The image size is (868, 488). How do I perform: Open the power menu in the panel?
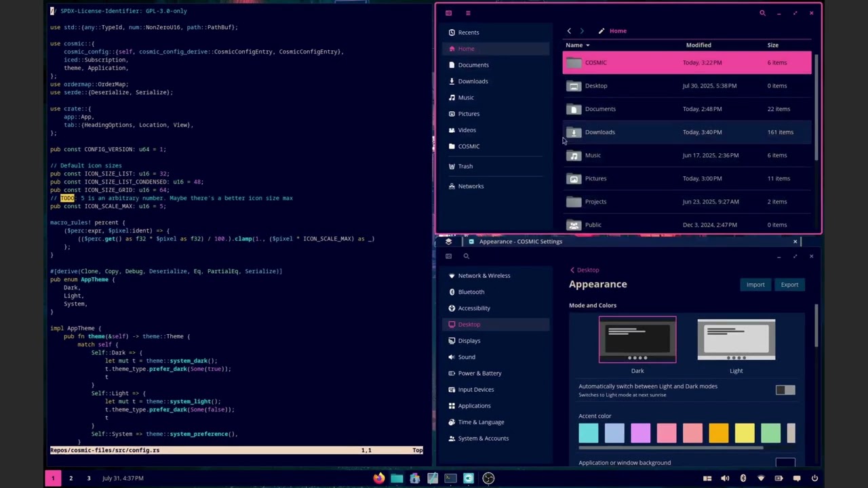point(814,479)
